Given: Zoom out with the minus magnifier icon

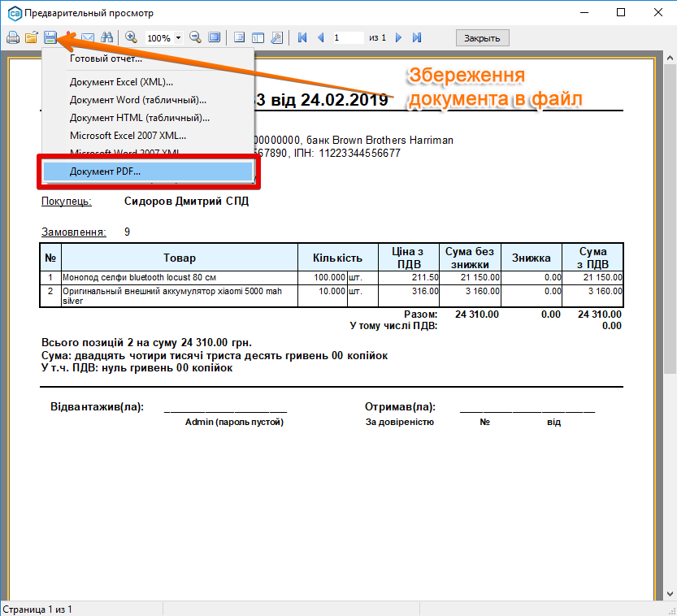Looking at the screenshot, I should click(x=195, y=38).
